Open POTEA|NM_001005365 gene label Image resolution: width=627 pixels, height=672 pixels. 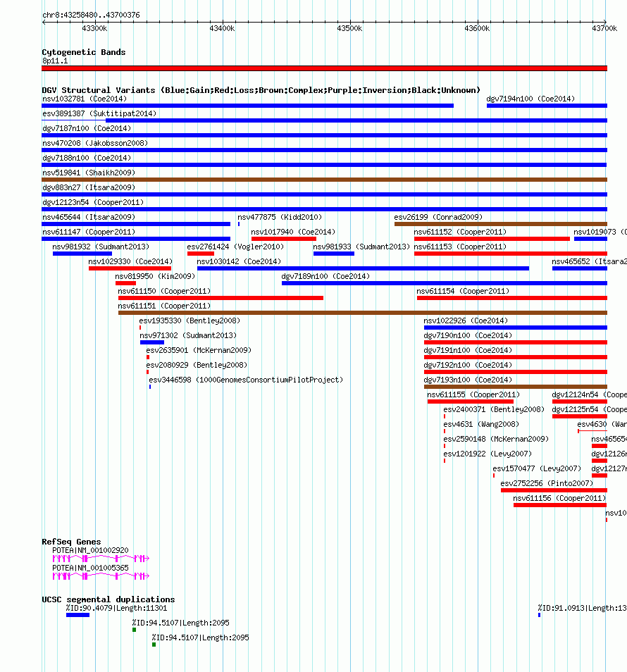(90, 568)
